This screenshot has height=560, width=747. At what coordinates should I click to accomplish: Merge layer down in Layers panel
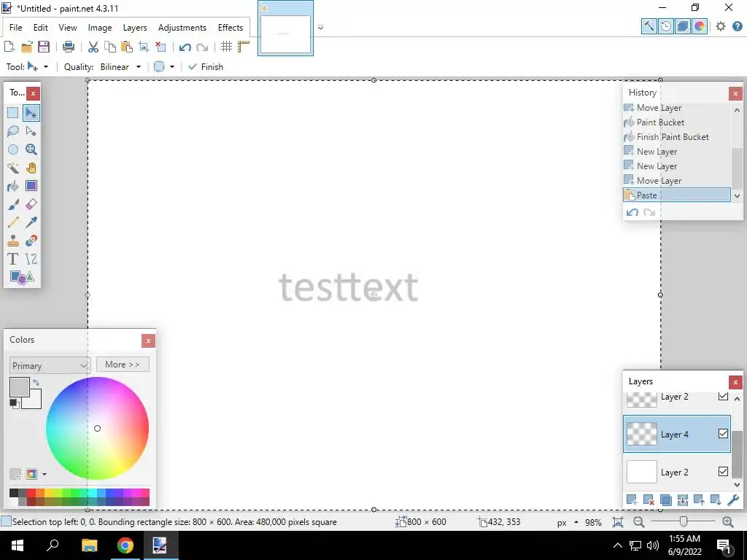point(682,500)
